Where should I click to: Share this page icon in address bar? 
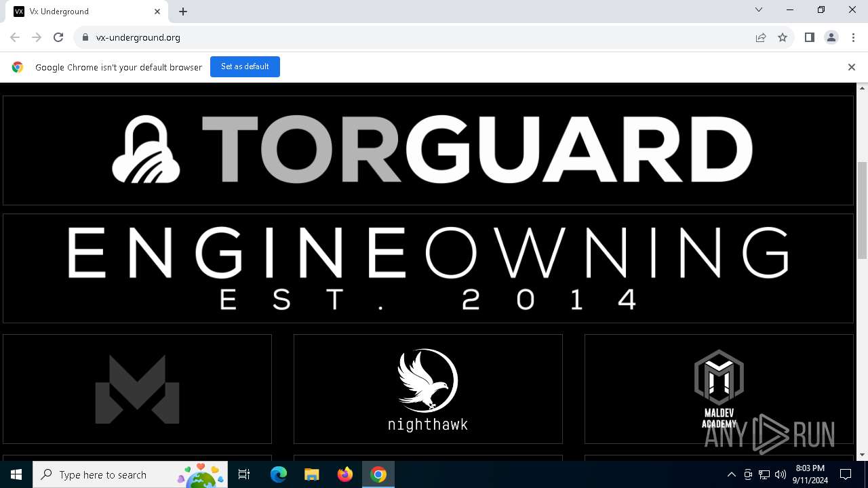(761, 37)
